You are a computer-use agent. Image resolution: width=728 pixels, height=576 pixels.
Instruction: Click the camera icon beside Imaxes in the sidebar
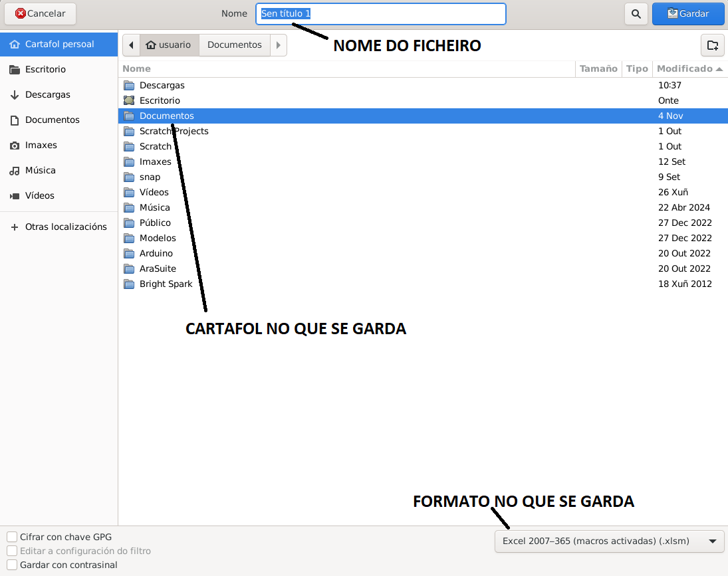15,145
